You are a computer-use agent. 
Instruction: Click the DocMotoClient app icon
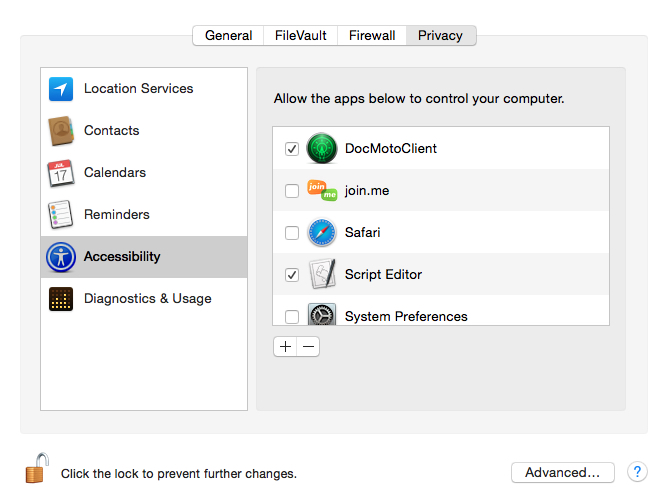coord(322,148)
